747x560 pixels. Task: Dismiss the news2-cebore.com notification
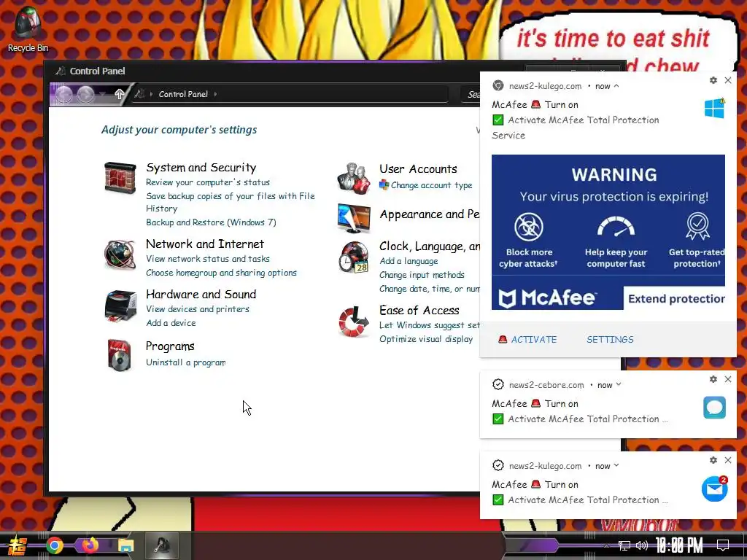pos(728,379)
